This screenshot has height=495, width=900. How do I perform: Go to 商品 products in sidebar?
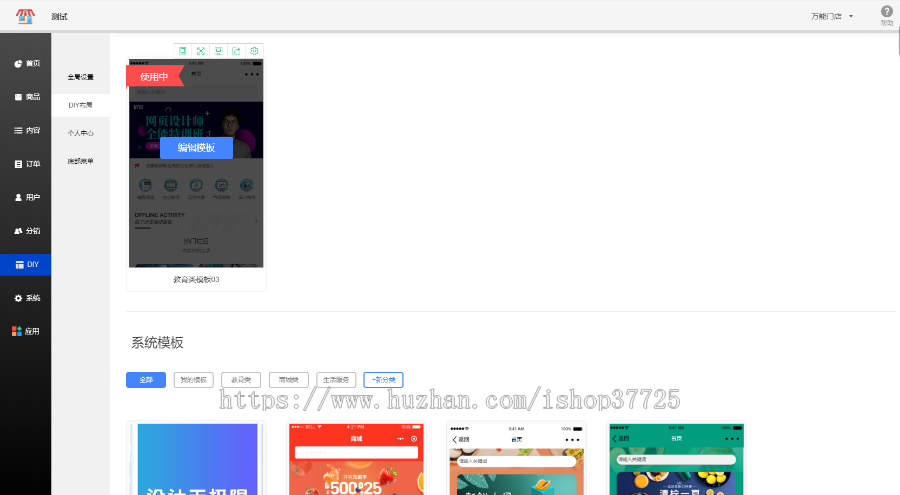[x=26, y=97]
